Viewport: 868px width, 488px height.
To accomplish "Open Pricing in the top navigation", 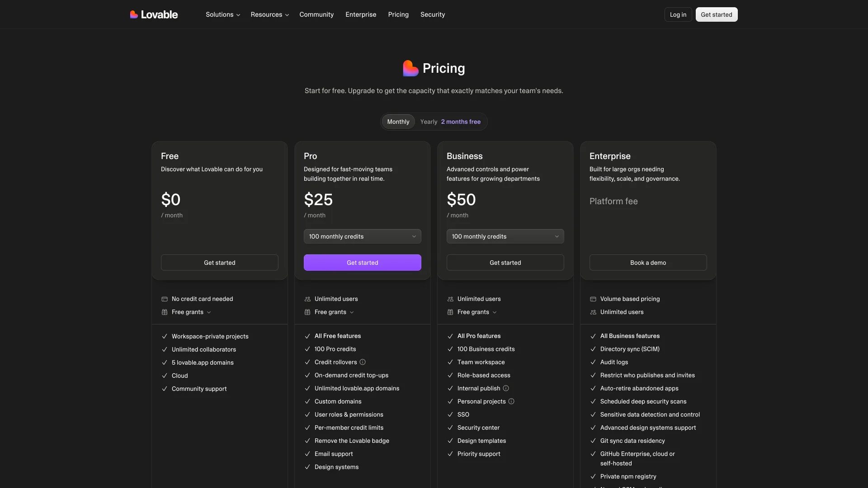I will click(398, 14).
